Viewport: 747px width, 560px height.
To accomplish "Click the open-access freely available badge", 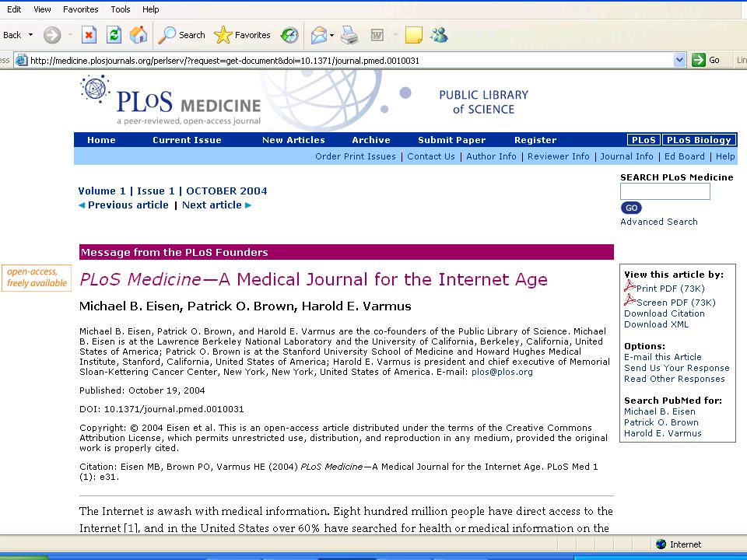I will (37, 278).
